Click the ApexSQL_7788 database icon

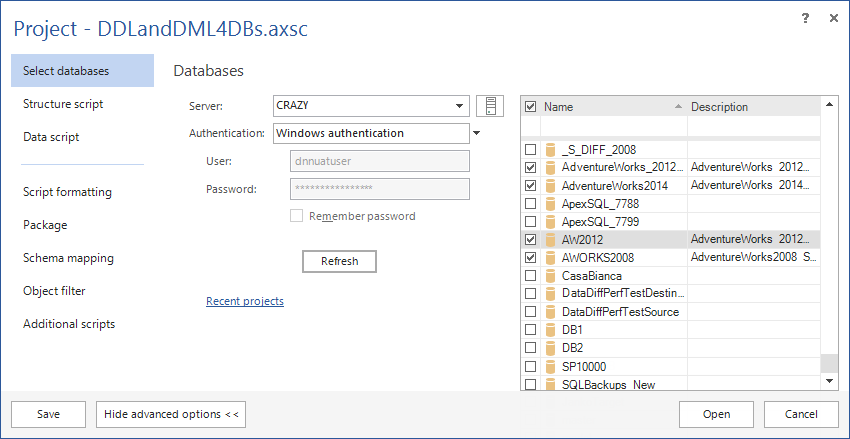tap(549, 203)
